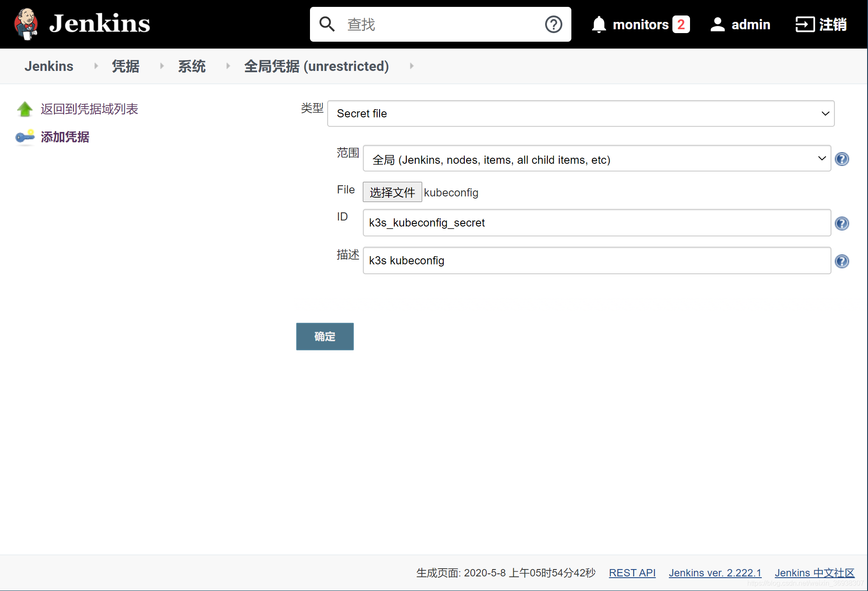This screenshot has height=591, width=868.
Task: Open the REST API link
Action: point(632,573)
